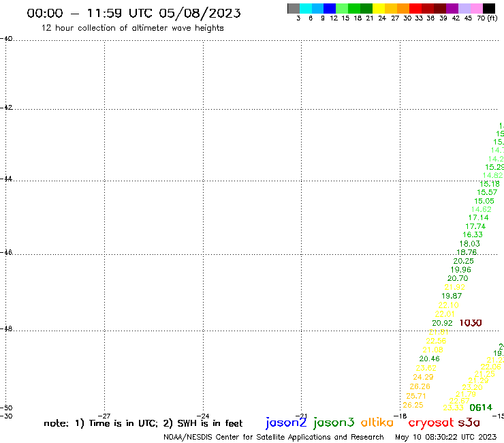
Task: Click the wave height value 22.10
Action: point(448,305)
